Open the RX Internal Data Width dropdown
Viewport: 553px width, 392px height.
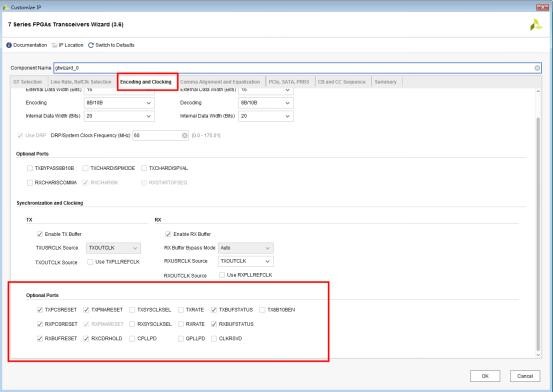point(266,116)
